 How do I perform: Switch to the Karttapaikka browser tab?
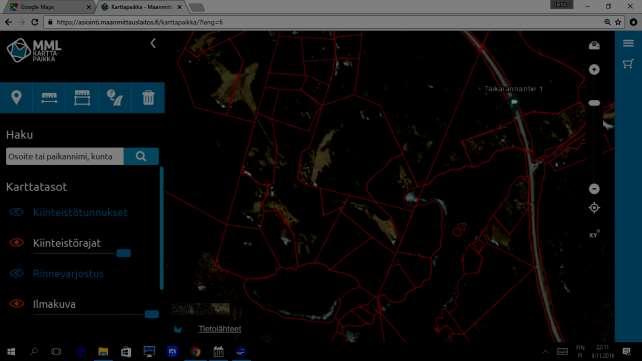click(141, 7)
